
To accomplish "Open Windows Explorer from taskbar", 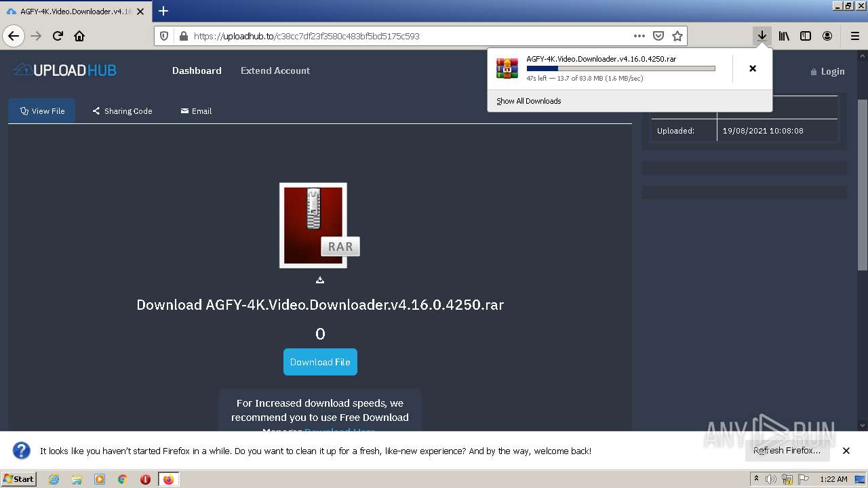I will (77, 479).
